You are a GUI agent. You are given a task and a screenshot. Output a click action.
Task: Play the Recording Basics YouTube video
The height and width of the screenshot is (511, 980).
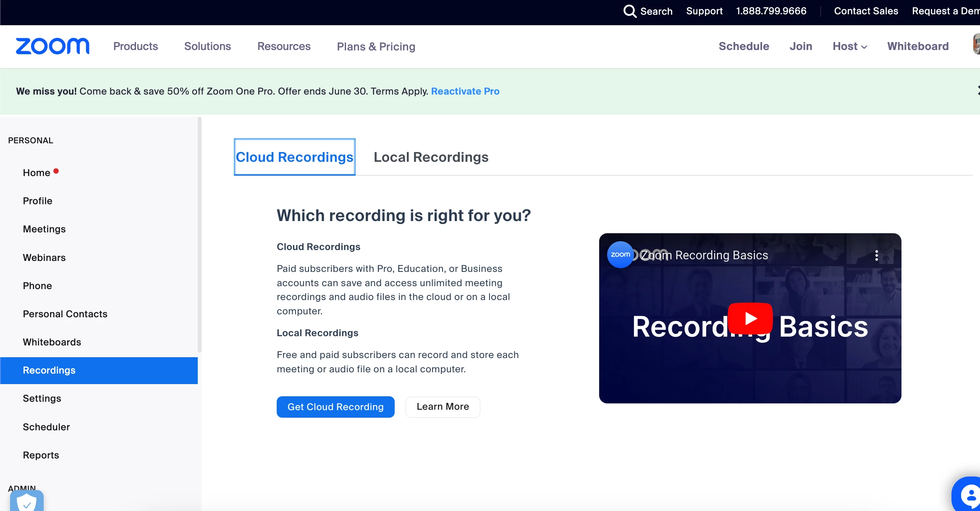coord(750,319)
